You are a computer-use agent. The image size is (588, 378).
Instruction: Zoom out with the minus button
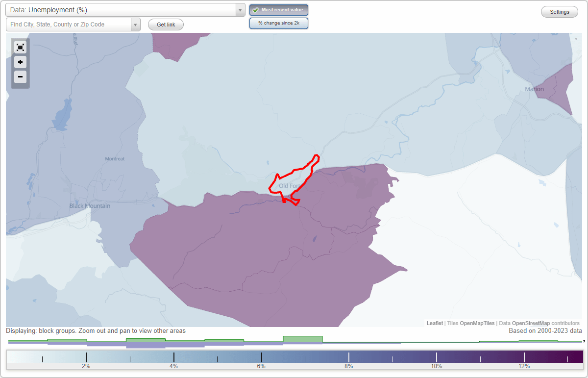(x=20, y=76)
